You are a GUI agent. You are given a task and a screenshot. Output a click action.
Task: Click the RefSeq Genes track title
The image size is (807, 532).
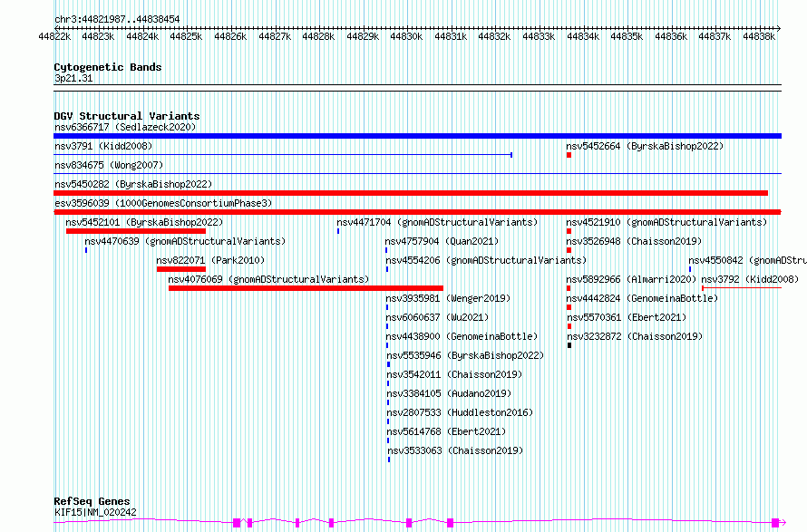92,501
